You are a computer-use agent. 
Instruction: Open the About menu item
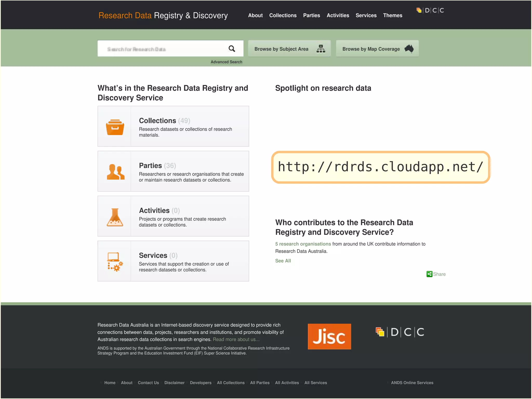[255, 15]
